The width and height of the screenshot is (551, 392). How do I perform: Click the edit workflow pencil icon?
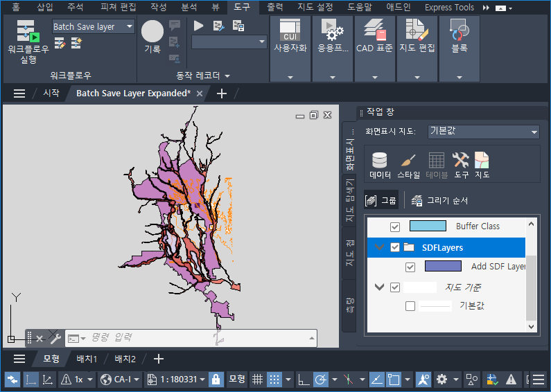point(60,43)
